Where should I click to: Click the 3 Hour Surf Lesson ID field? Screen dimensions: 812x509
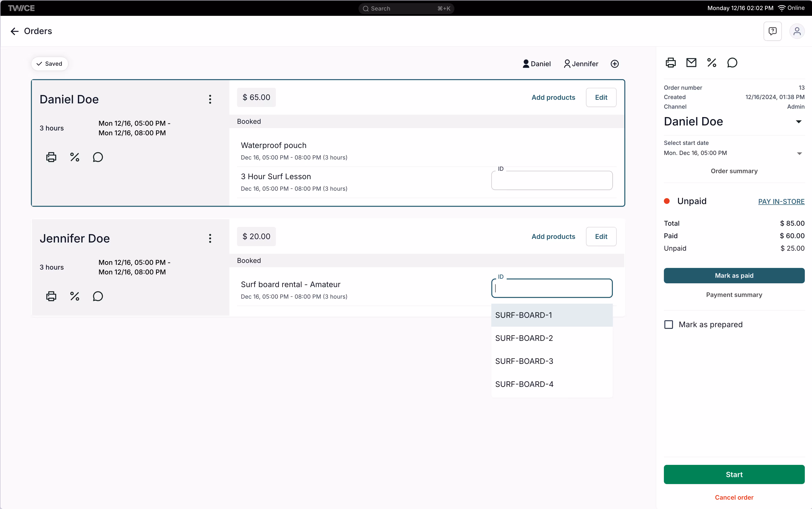click(551, 180)
